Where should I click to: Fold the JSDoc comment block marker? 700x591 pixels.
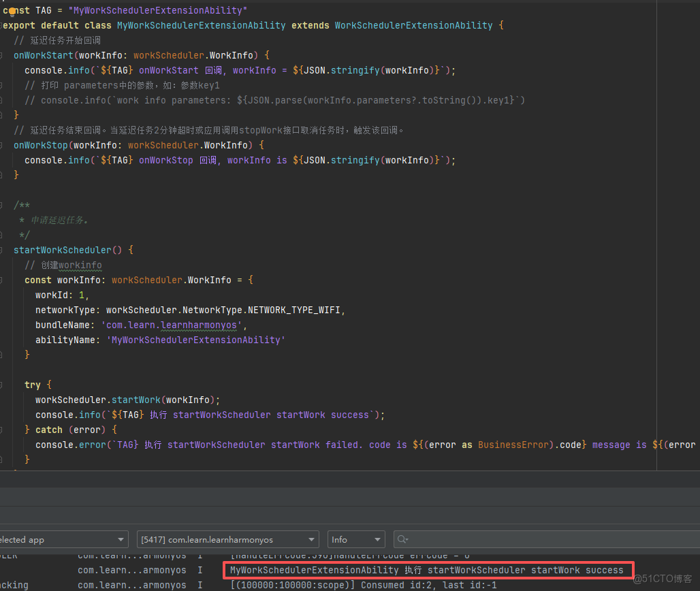(2, 206)
